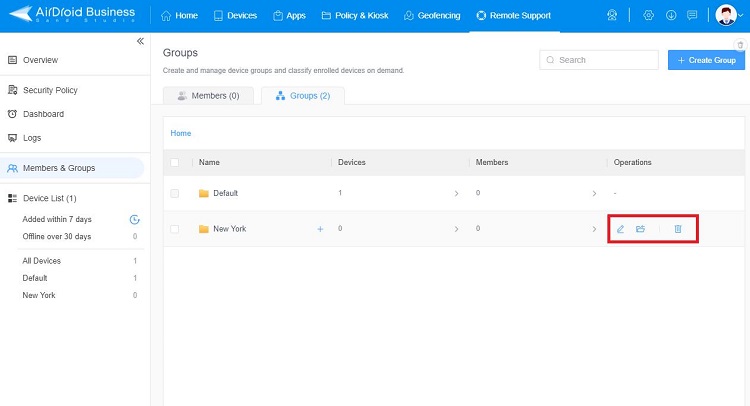Click the clock icon beside Added within 7 days
Screen dimensions: 750x406
(x=134, y=219)
